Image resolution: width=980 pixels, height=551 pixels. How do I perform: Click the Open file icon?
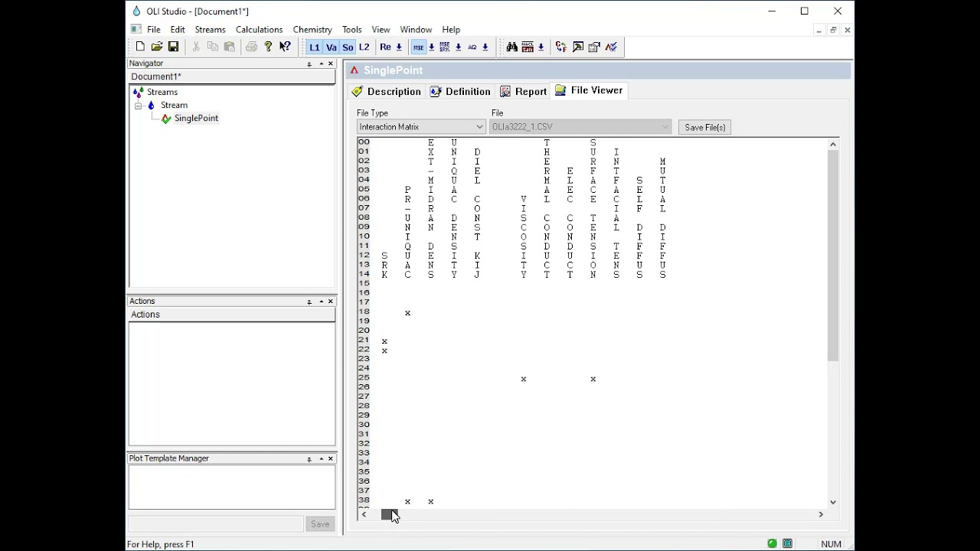click(157, 47)
